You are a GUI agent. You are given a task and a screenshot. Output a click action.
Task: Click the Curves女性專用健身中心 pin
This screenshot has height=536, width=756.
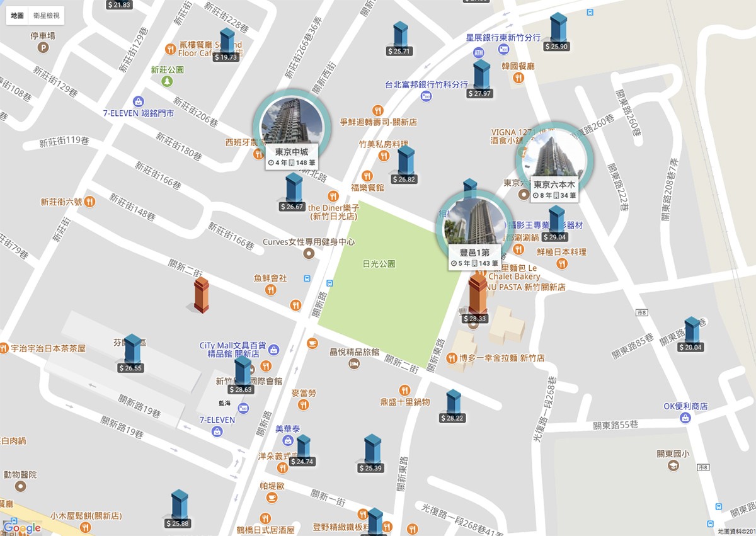click(308, 253)
